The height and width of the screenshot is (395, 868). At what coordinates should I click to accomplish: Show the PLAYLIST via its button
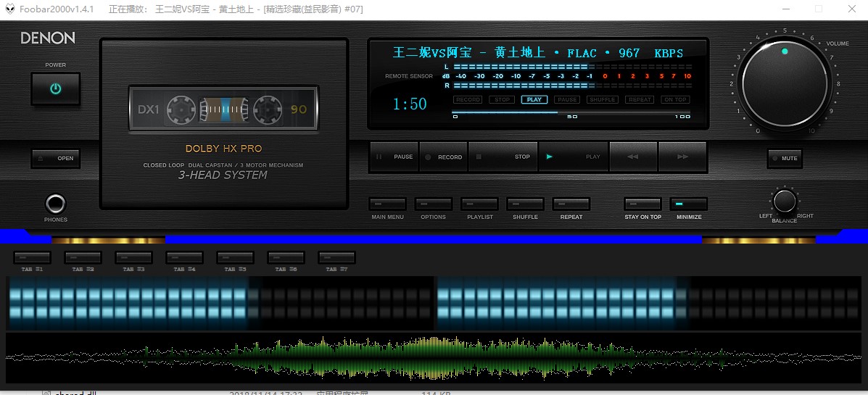[x=479, y=204]
